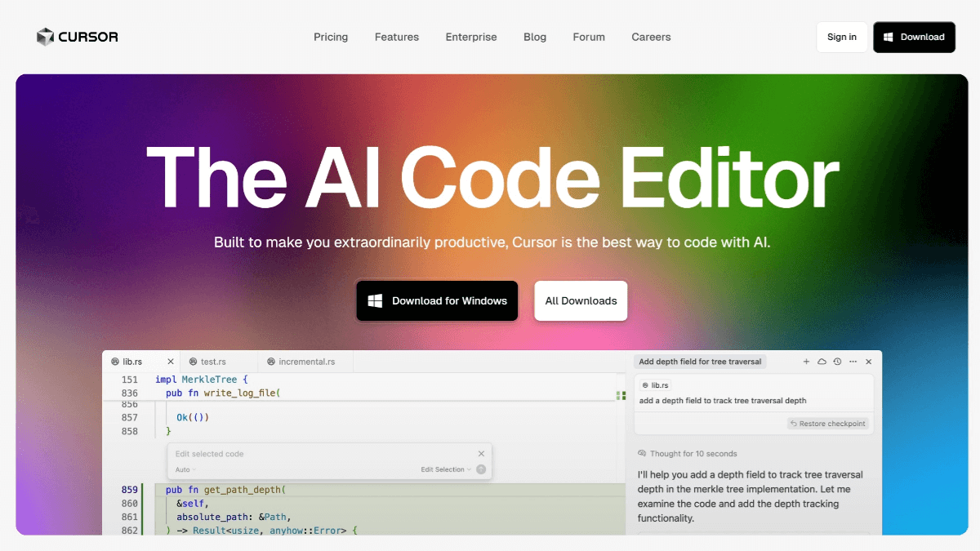Open the Pricing page
The height and width of the screenshot is (551, 980).
(x=331, y=37)
